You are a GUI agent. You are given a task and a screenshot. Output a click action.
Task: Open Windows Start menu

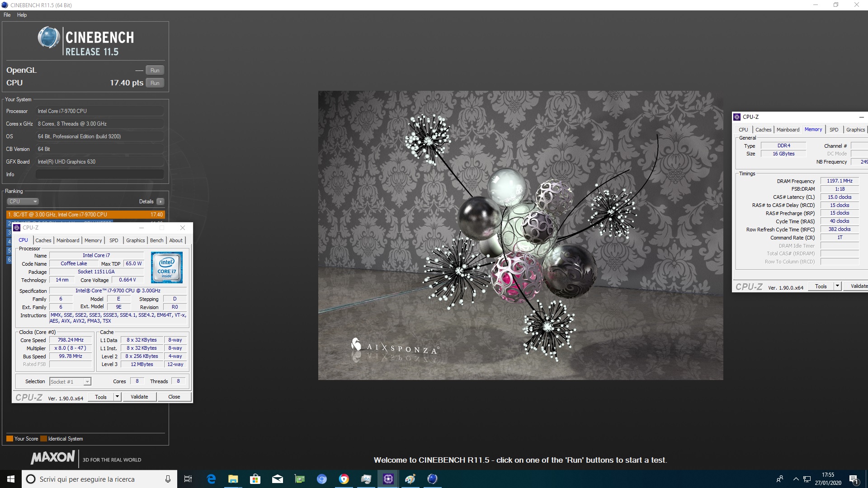11,479
